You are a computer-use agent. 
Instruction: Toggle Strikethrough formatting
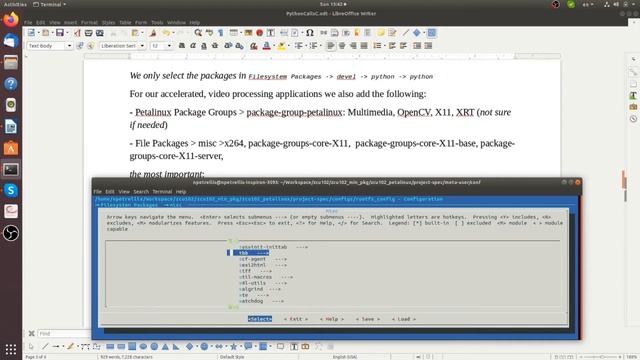pyautogui.click(x=215, y=46)
